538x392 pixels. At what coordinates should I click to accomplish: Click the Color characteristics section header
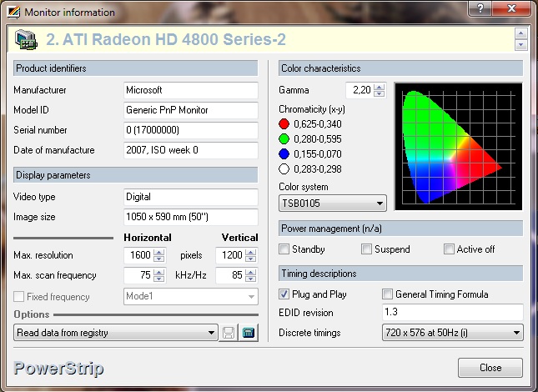(x=400, y=68)
